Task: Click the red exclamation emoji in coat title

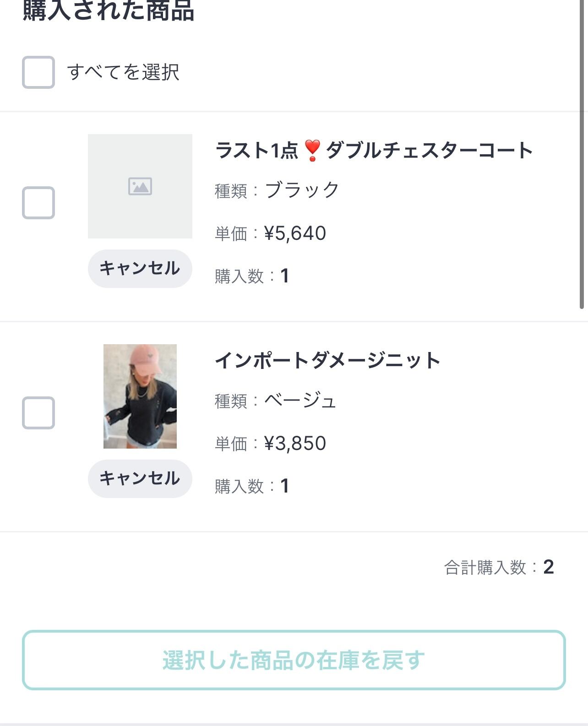Action: [312, 151]
